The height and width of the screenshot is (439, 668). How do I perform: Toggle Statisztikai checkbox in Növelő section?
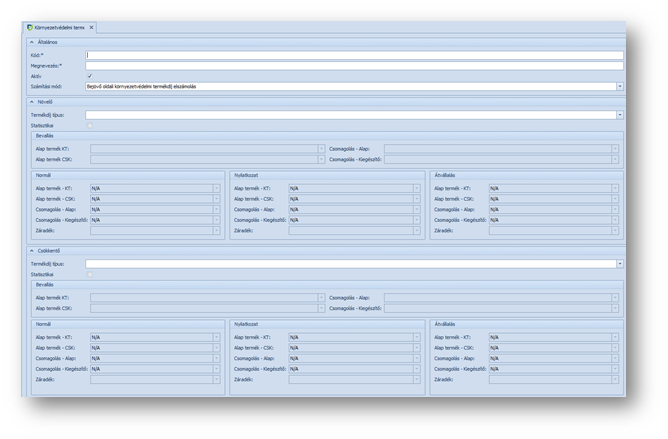point(89,126)
